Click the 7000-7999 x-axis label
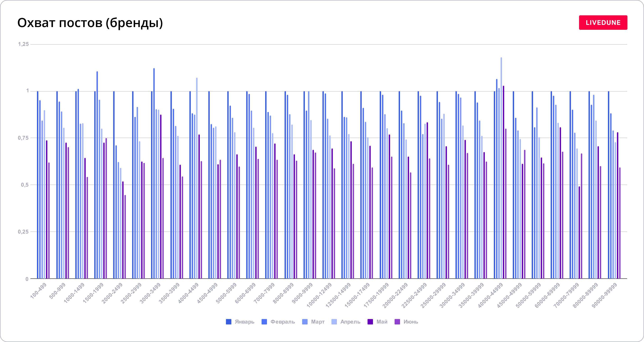 [264, 293]
